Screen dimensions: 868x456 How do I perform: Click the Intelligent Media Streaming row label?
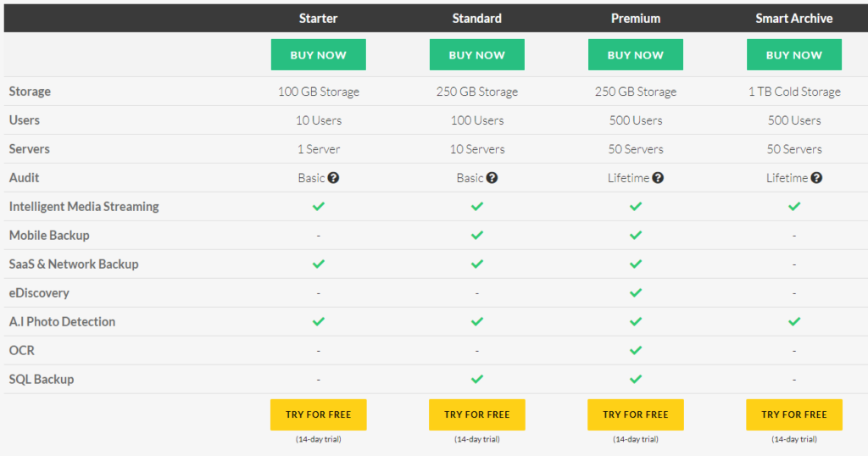[x=84, y=207]
